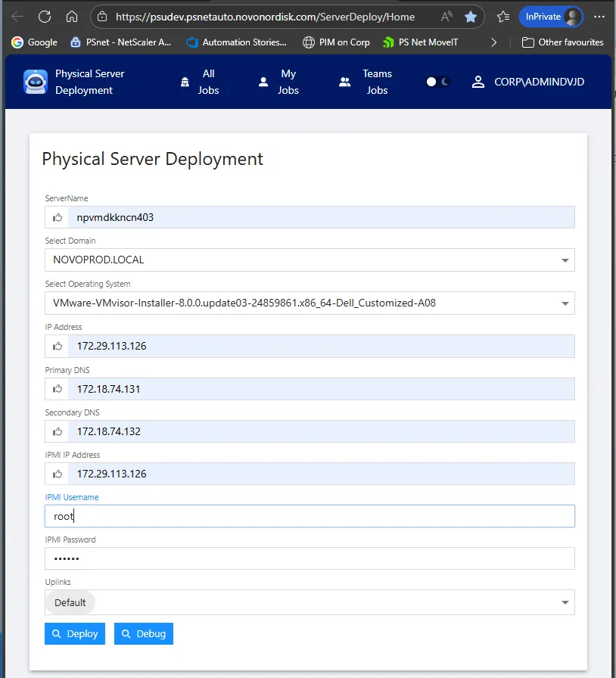
Task: Click the favorites star in the address bar
Action: click(471, 17)
